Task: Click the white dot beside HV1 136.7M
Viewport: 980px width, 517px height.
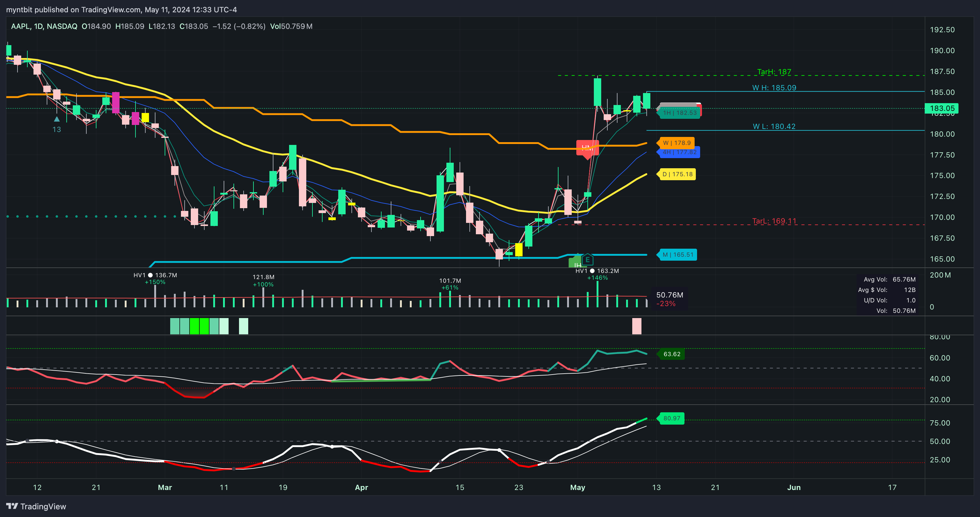Action: [x=150, y=275]
